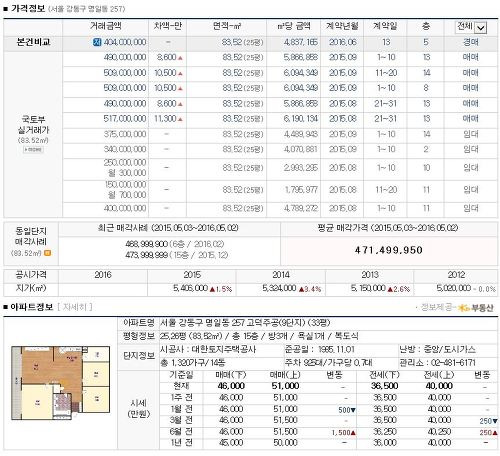Click the 1,500 increase value in 6월 전 row

click(x=344, y=433)
